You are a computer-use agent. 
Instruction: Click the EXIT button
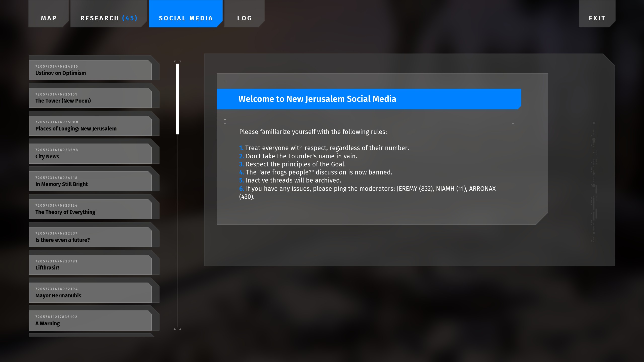tap(597, 18)
